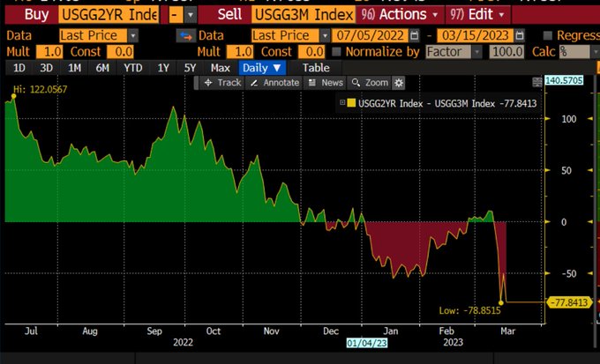
Task: Click the Buy security field USGG2YR Index
Action: point(109,15)
